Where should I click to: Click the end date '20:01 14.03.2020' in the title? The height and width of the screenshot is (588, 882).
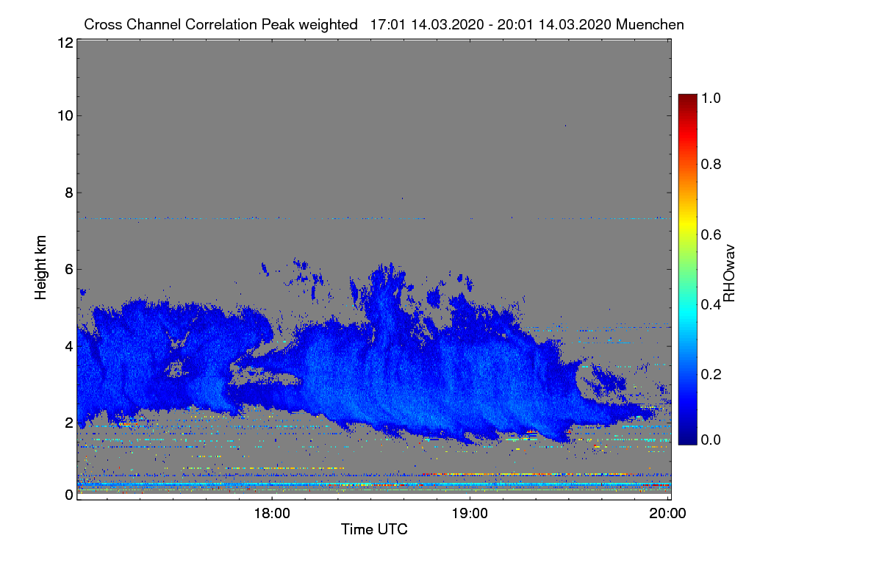[556, 24]
